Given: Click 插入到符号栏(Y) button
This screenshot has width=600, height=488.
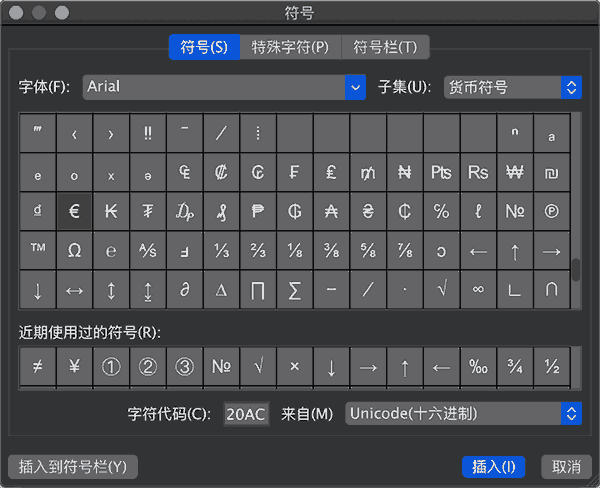Looking at the screenshot, I should 73,467.
